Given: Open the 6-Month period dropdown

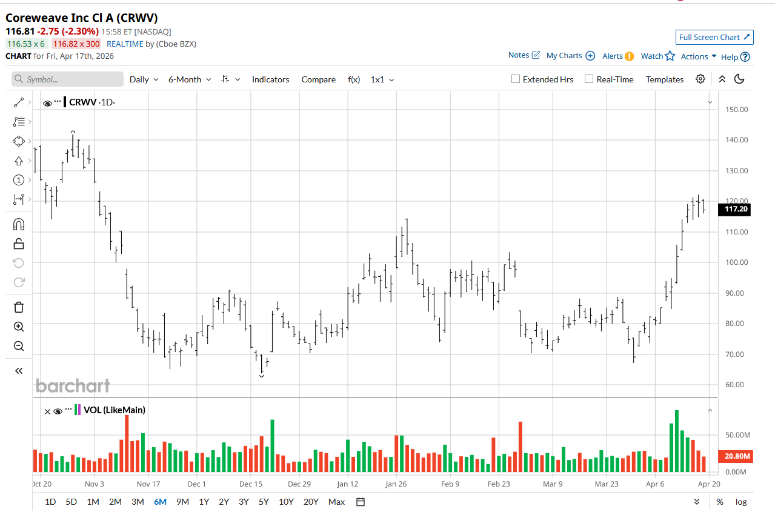Looking at the screenshot, I should click(190, 79).
